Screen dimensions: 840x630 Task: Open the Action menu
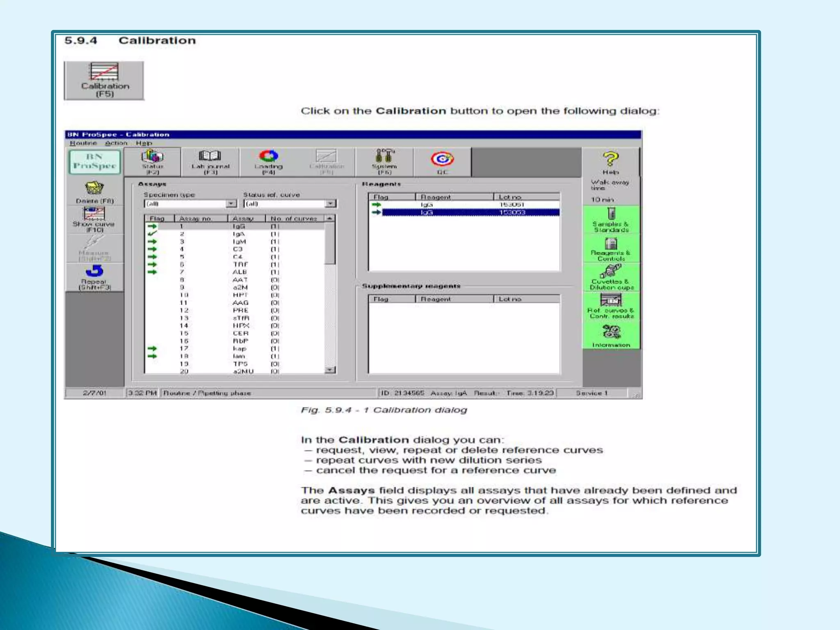tap(116, 143)
